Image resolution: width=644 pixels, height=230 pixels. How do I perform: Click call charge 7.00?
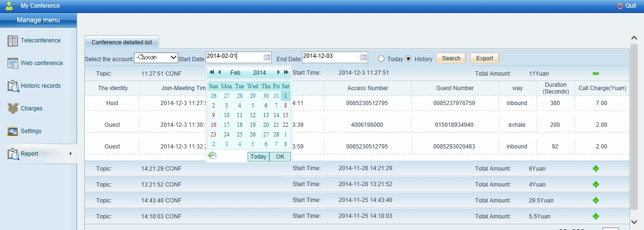601,103
